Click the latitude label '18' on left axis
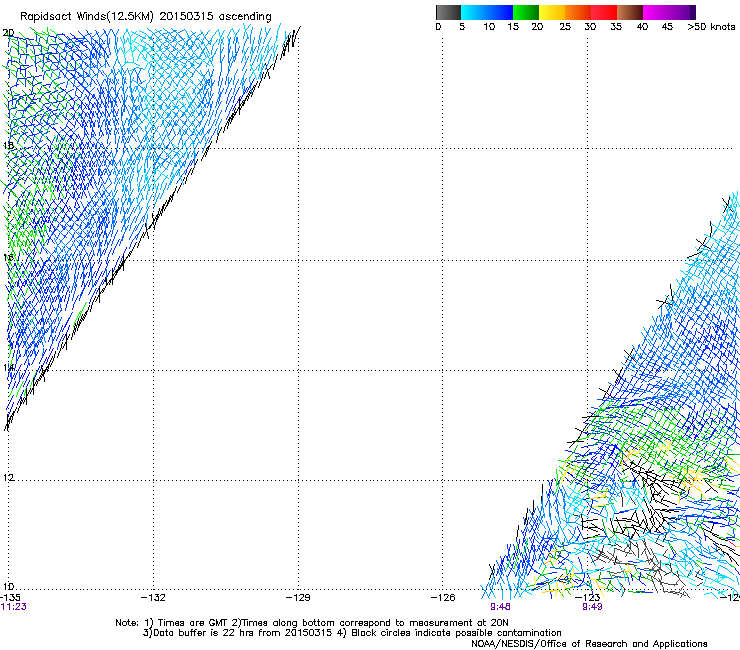Image resolution: width=740 pixels, height=650 pixels. 8,145
